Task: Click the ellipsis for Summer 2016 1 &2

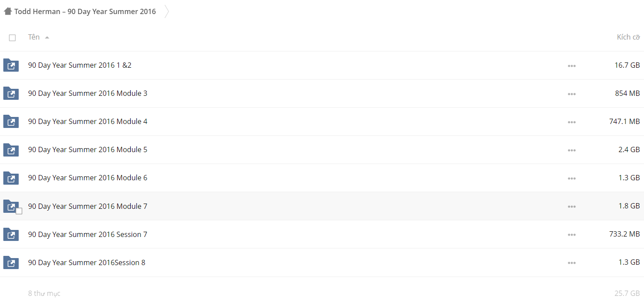Action: coord(571,66)
